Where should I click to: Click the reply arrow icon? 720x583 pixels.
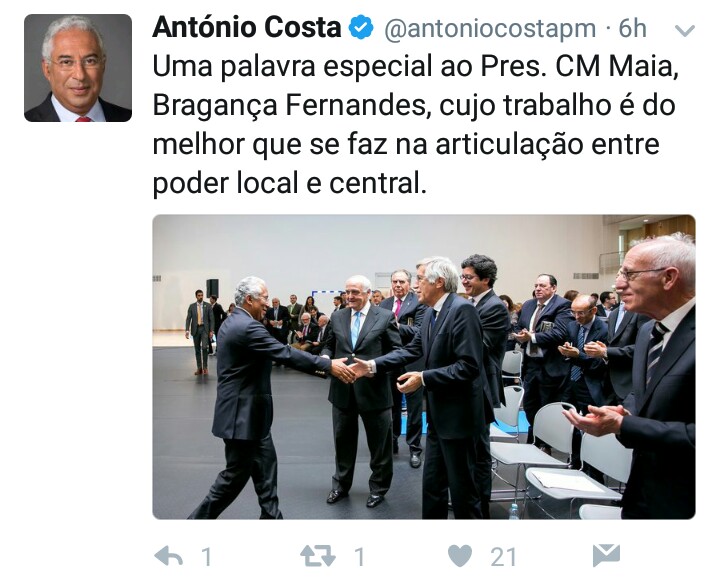[x=169, y=557]
